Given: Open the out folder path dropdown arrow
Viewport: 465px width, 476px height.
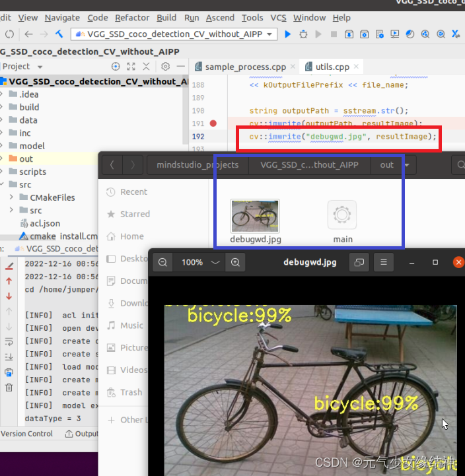Looking at the screenshot, I should [407, 165].
